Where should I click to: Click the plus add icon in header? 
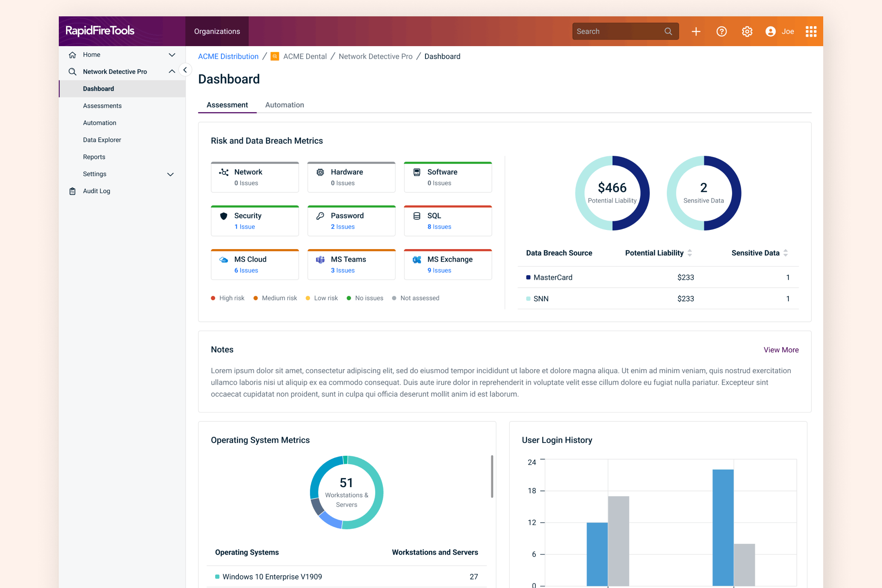point(696,31)
